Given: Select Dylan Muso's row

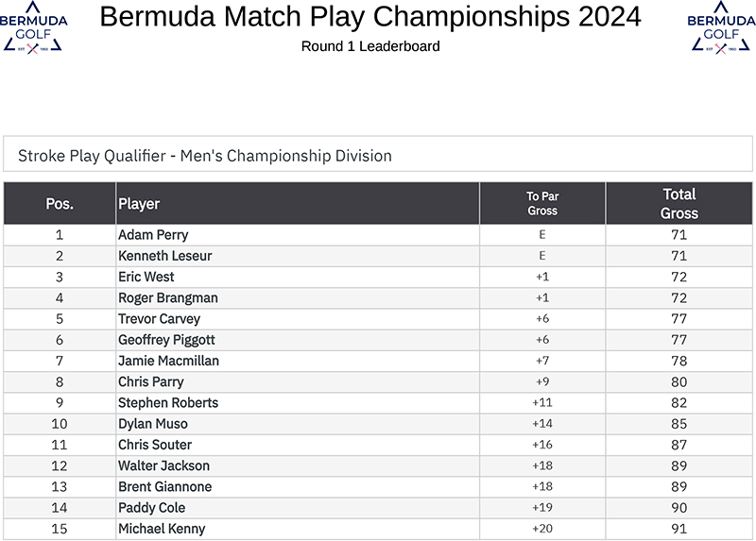Looking at the screenshot, I should point(153,424).
